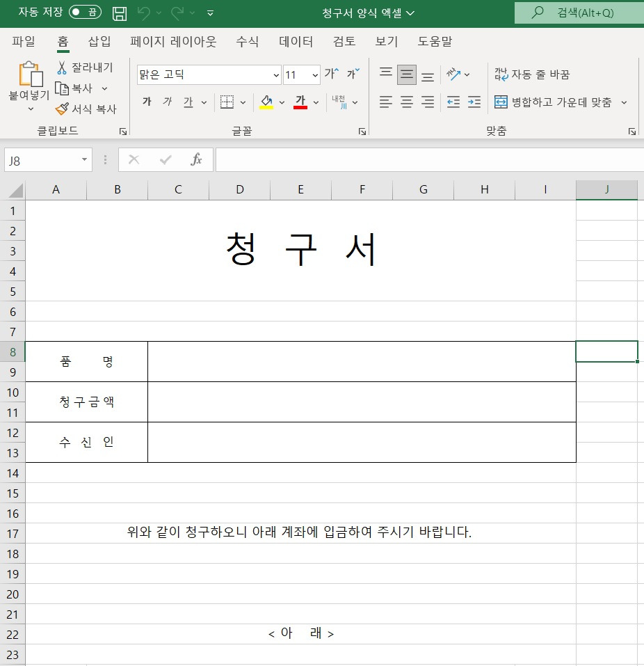The image size is (644, 666).
Task: Open the font name dropdown
Action: [x=277, y=74]
